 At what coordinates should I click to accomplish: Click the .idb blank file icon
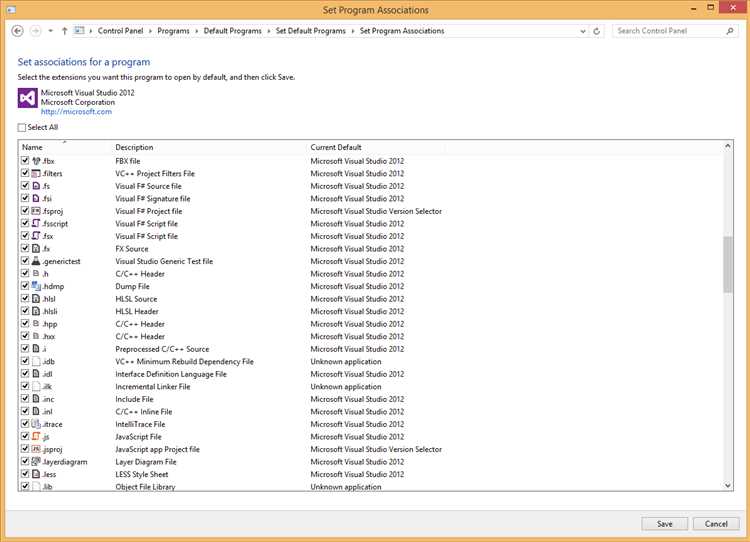(x=36, y=361)
